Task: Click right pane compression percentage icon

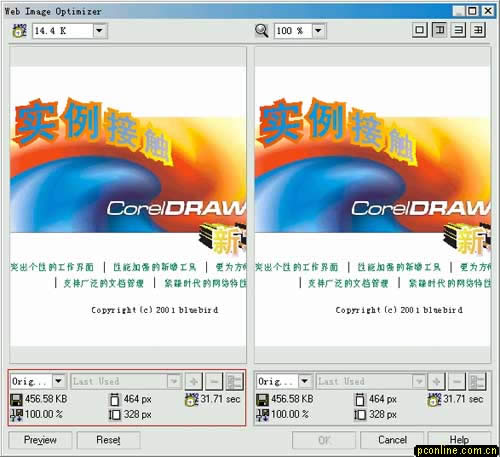Action: point(263,415)
